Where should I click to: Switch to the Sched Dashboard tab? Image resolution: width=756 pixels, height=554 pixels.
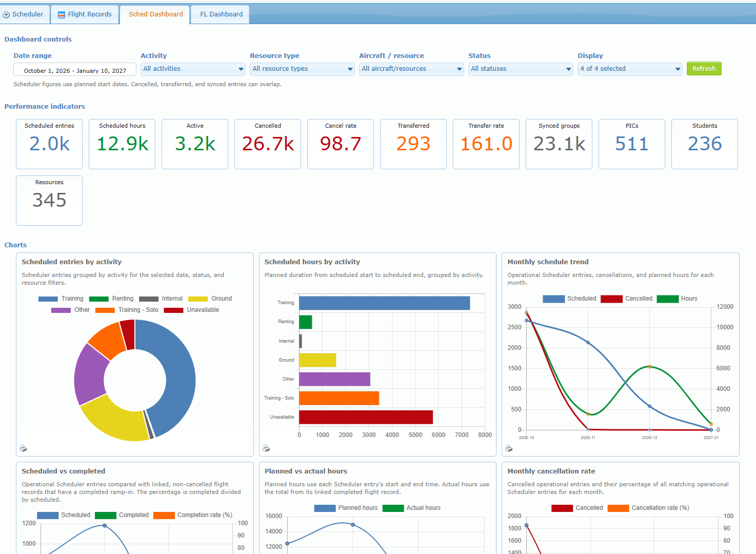click(155, 14)
